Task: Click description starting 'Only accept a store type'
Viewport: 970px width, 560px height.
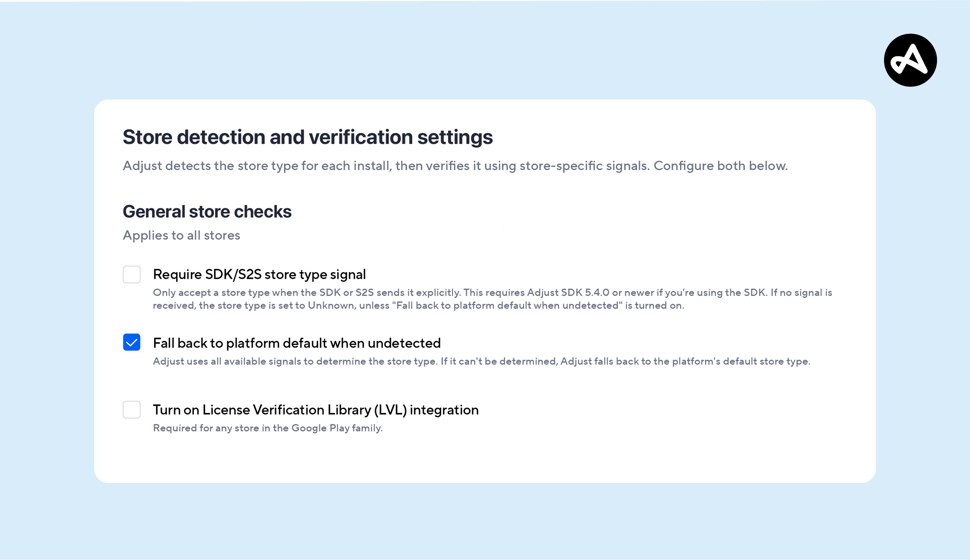Action: (x=493, y=299)
